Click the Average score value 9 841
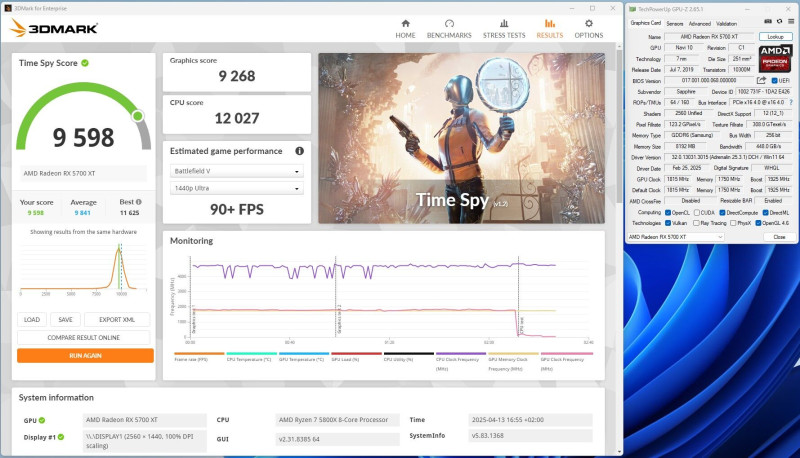Image resolution: width=800 pixels, height=458 pixels. tap(82, 213)
